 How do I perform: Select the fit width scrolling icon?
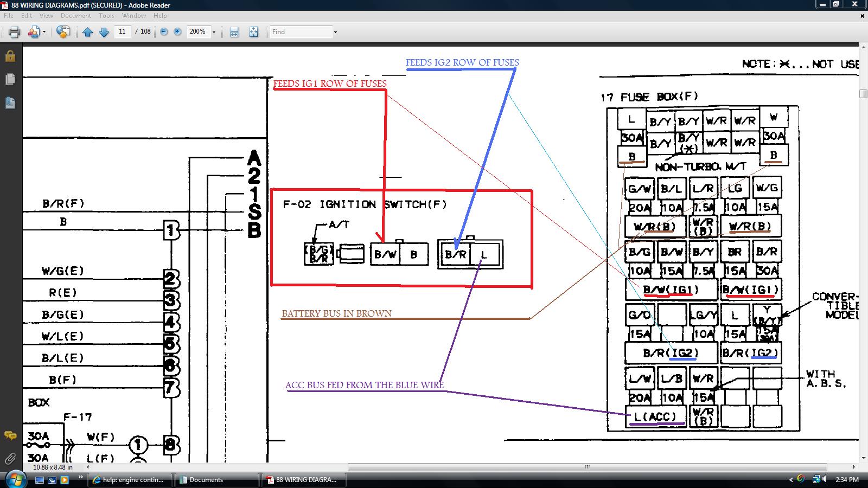tap(234, 32)
